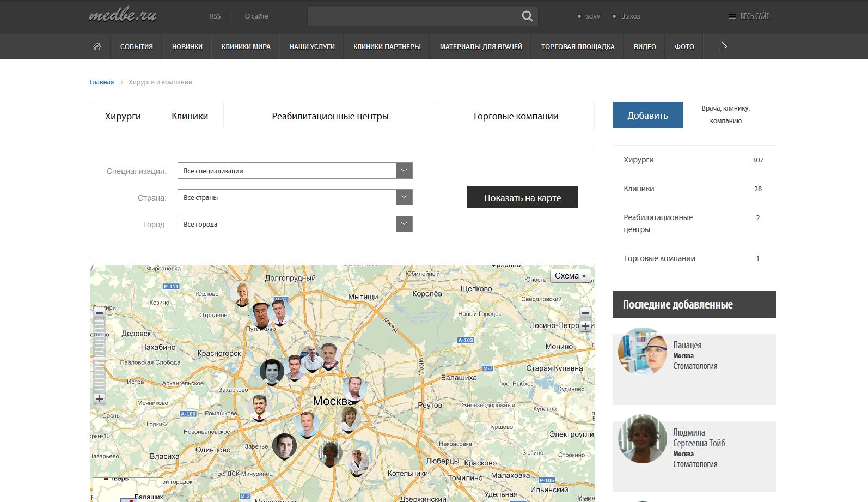
Task: Open the ТОРГОВАЯ ПЛОЩАДКА menu item
Action: pyautogui.click(x=578, y=47)
